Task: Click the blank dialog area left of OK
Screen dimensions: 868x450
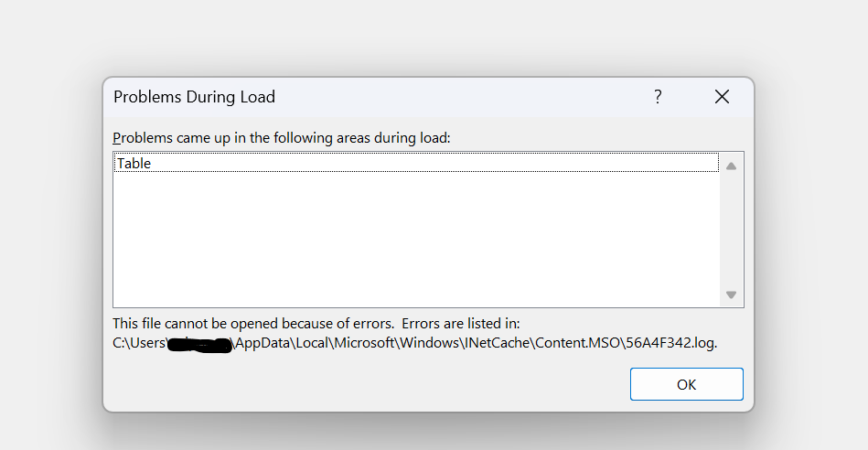Action: tap(366, 384)
